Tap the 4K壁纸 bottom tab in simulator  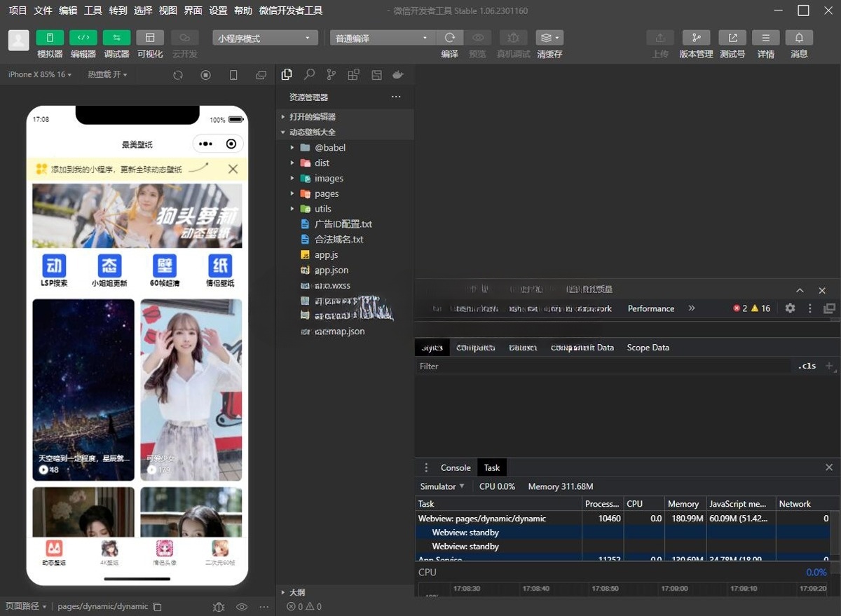click(109, 552)
